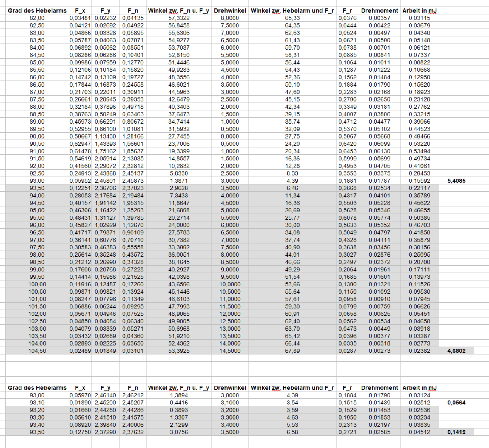Select Drehwinkel value 14,5000
This screenshot has width=489, height=448.
(230, 351)
